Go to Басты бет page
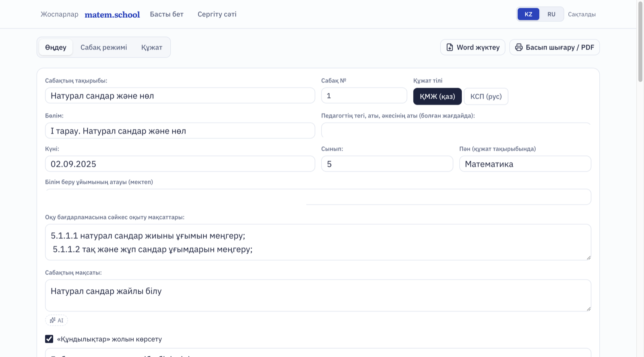The width and height of the screenshot is (644, 357). pos(167,14)
